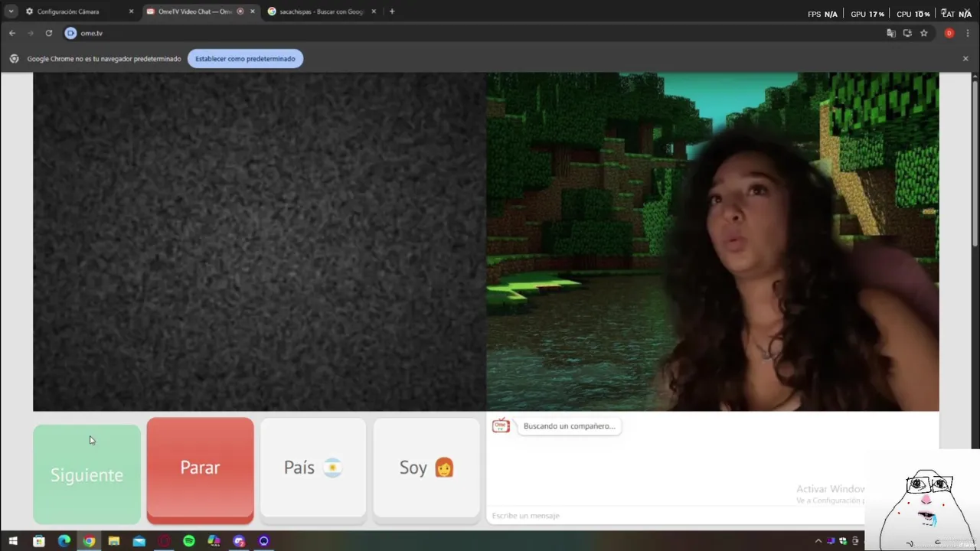Click the OmeTV logo icon in chat
Image resolution: width=980 pixels, height=551 pixels.
pos(501,425)
